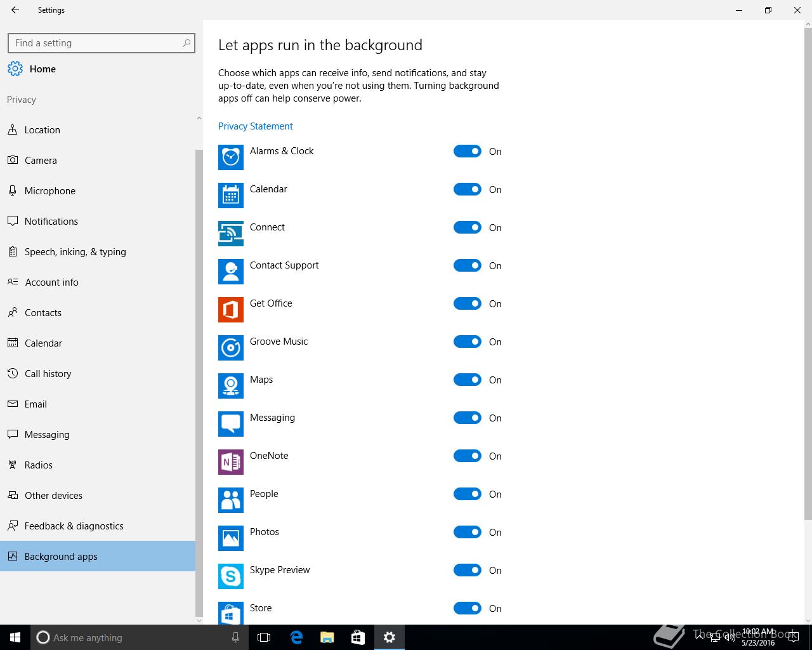Go to Feedback & diagnostics settings
Viewport: 812px width, 650px height.
(x=74, y=526)
